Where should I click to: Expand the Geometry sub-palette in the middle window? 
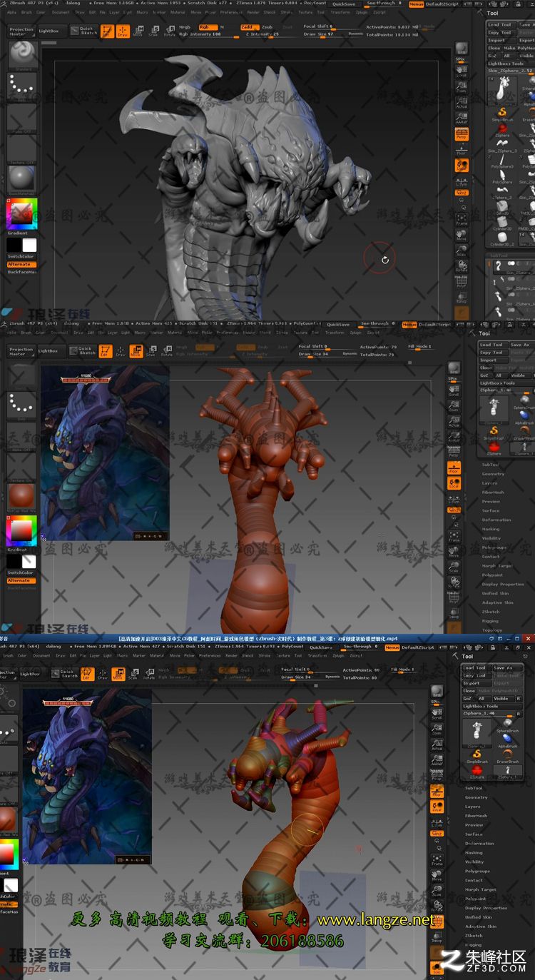494,474
